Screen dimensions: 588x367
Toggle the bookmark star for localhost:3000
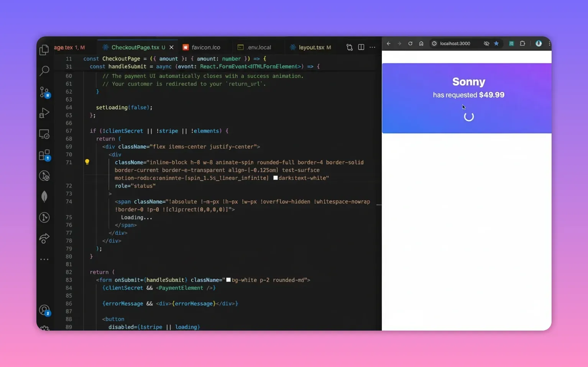click(x=496, y=43)
